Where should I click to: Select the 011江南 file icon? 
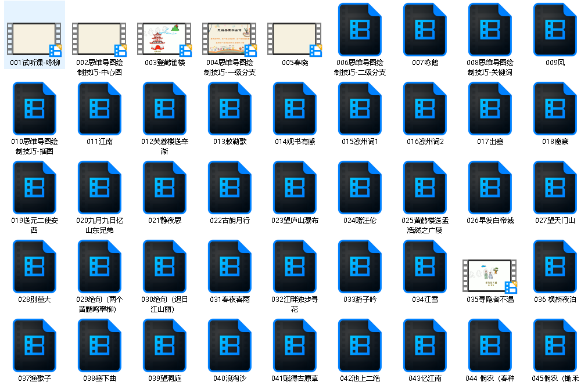coord(99,108)
